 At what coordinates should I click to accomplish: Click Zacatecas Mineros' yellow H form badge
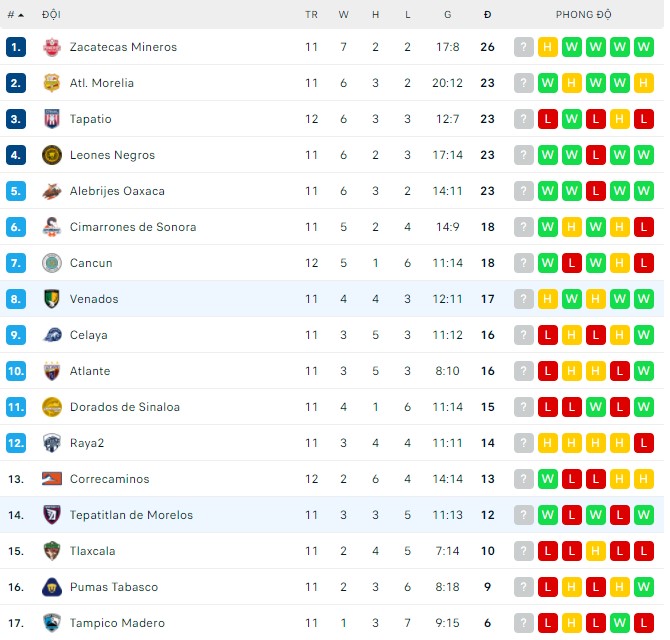point(548,47)
